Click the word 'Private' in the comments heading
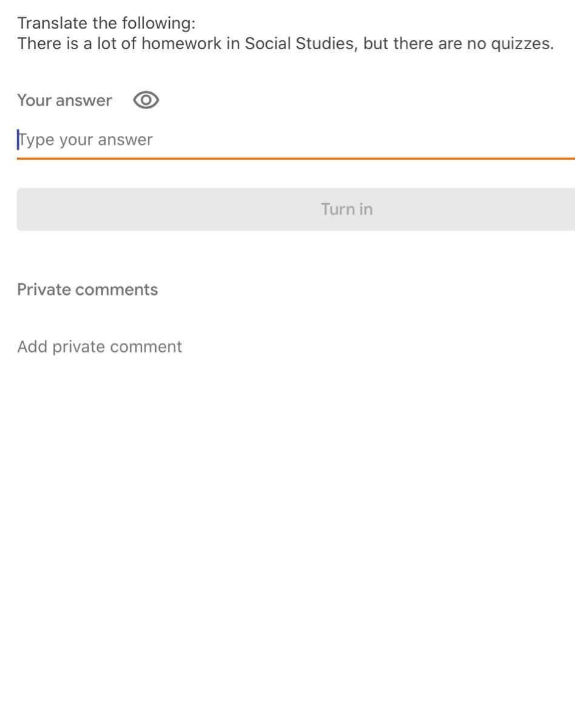This screenshot has width=575, height=728. 42,289
